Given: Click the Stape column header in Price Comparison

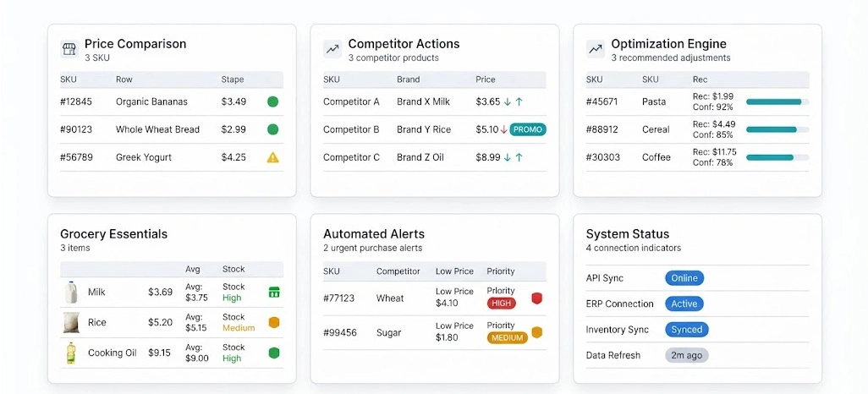Looking at the screenshot, I should click(233, 79).
